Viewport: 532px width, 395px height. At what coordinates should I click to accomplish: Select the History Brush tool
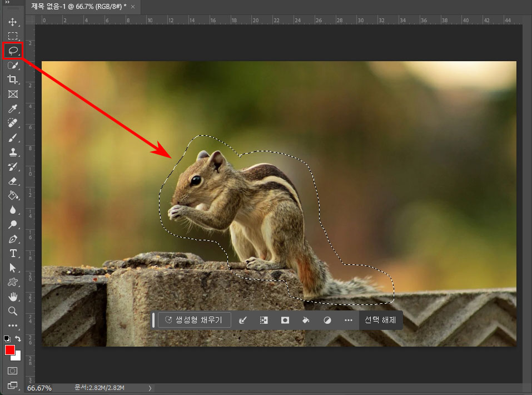tap(13, 166)
